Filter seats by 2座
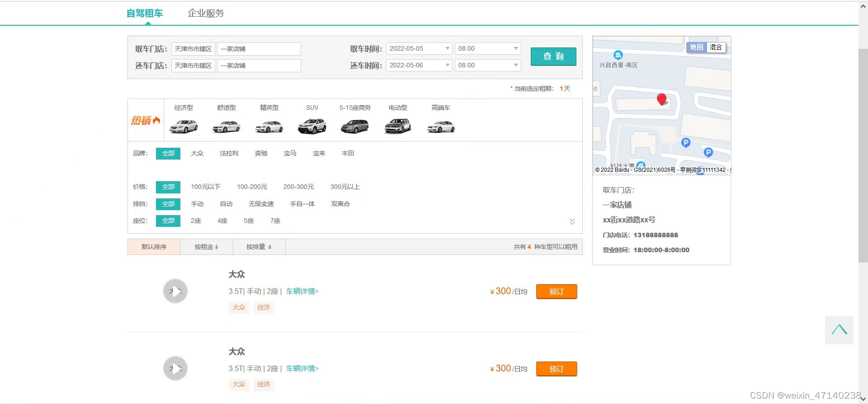This screenshot has width=868, height=404. coord(196,221)
